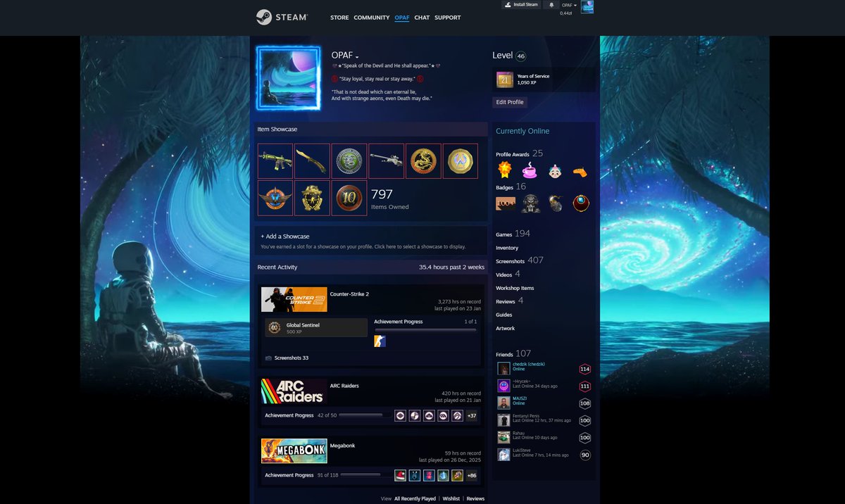The width and height of the screenshot is (845, 504).
Task: Expand the OPAF account dropdown in header
Action: [569, 5]
